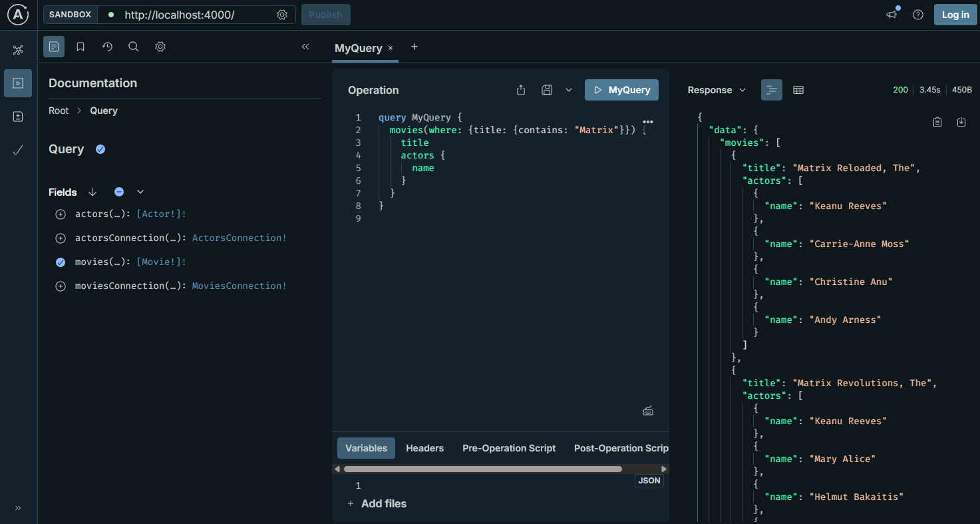Open the saved operations bookmark icon

(81, 47)
